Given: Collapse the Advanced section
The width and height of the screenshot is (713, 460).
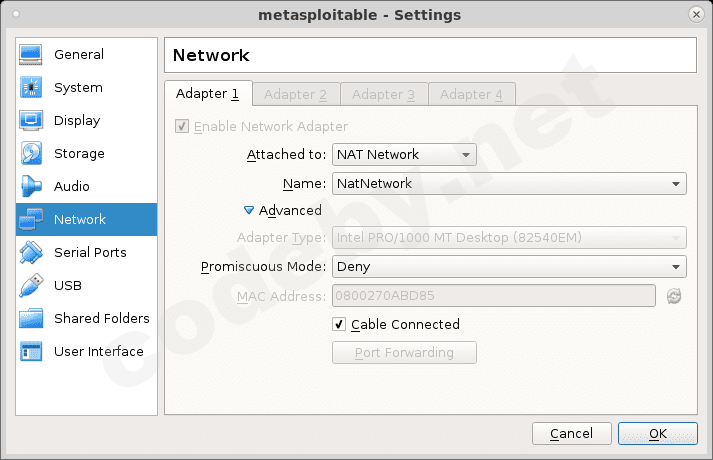Looking at the screenshot, I should tap(250, 211).
